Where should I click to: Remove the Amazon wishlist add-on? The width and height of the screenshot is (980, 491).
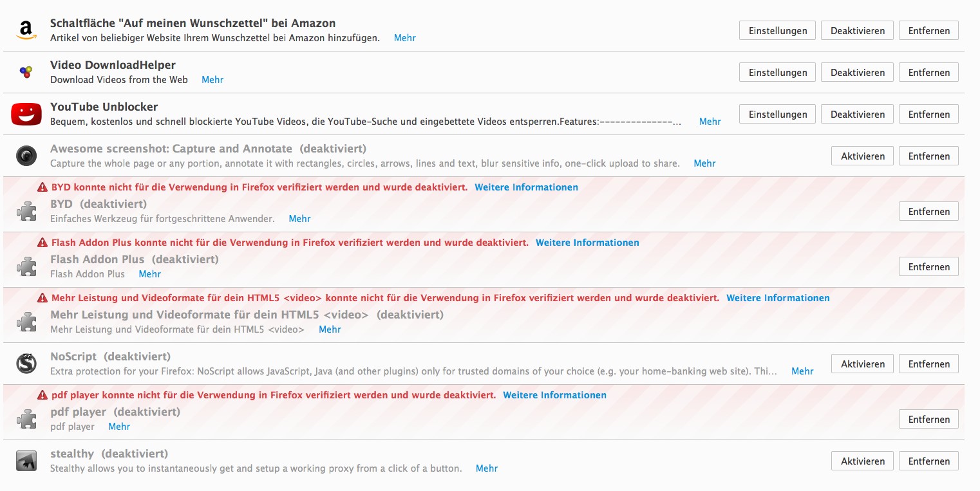(929, 30)
